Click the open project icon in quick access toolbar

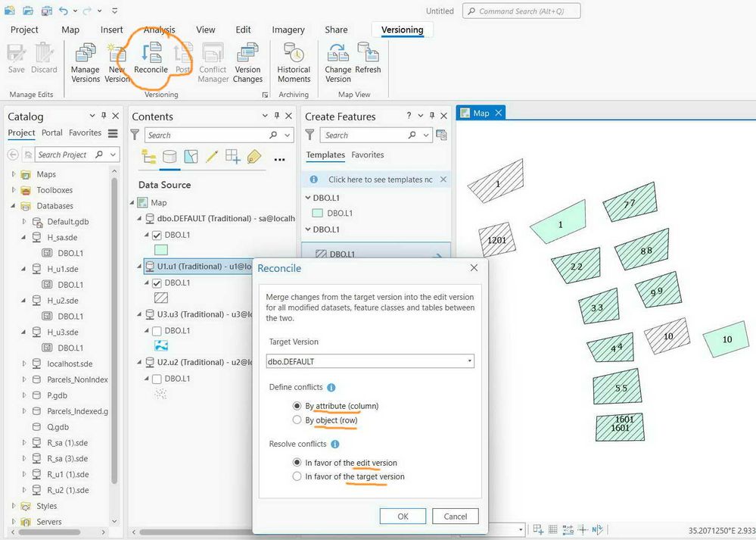click(x=28, y=10)
